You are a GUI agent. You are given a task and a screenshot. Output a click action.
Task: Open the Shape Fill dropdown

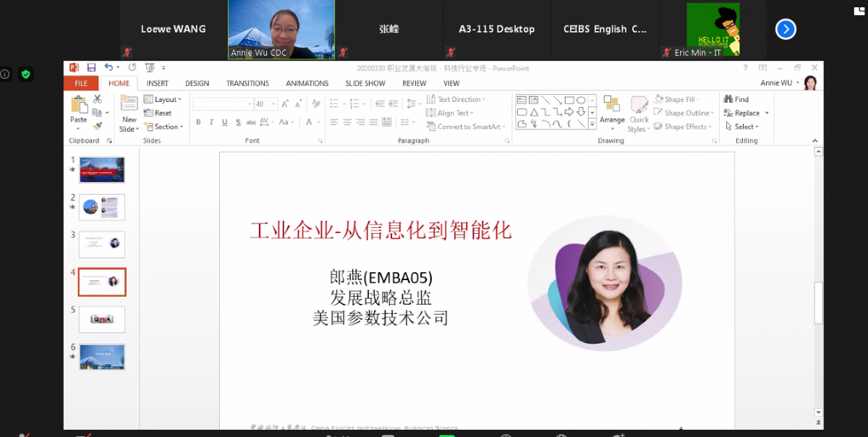[x=678, y=99]
